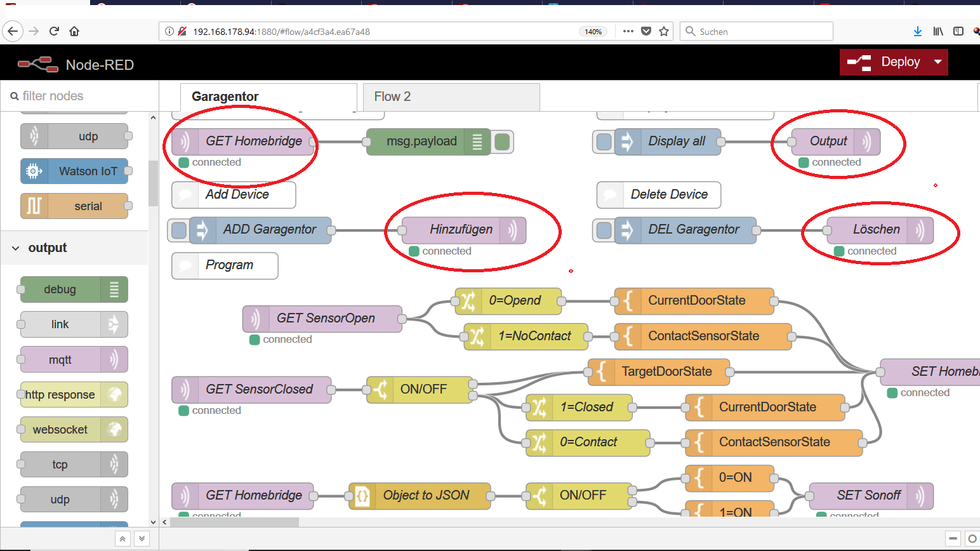This screenshot has width=980, height=551.
Task: Toggle the msg.payload debug node output button
Action: click(502, 142)
